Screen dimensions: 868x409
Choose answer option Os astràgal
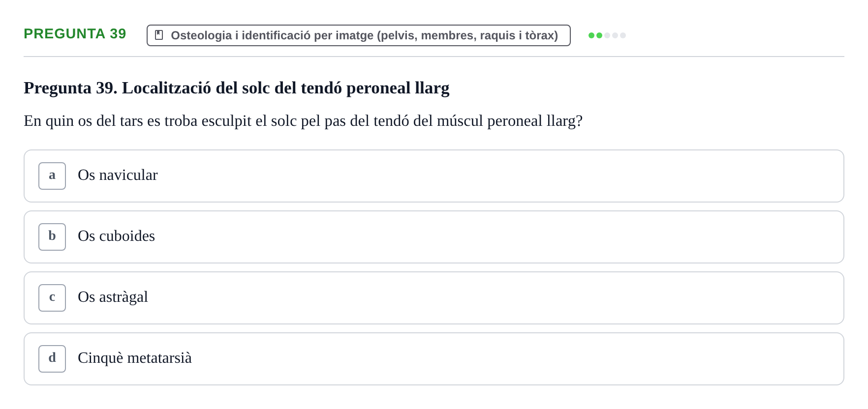434,298
